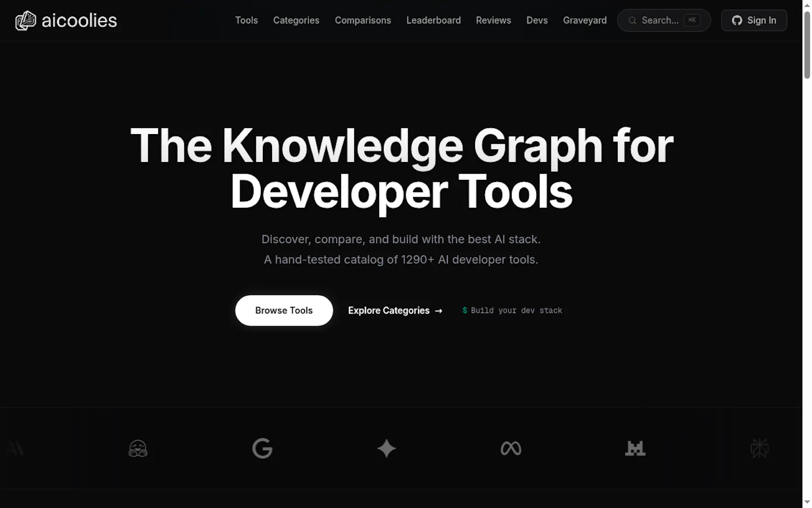Visit the Graveyard page
Viewport: 812px width, 508px height.
point(585,20)
